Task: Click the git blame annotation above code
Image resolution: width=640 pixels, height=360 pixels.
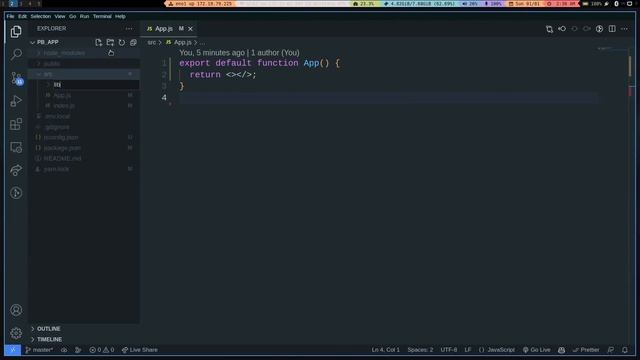Action: 239,53
